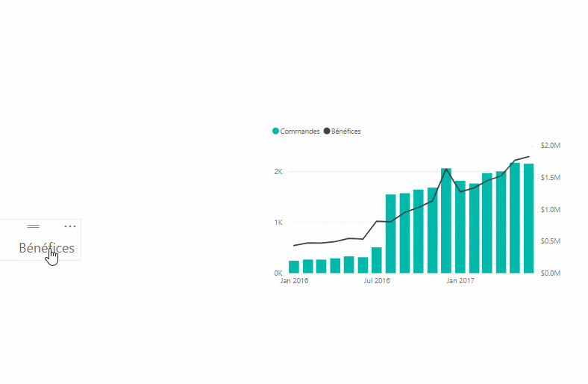Select the Commandes legend label
Viewport: 588px width, 384px height.
300,131
